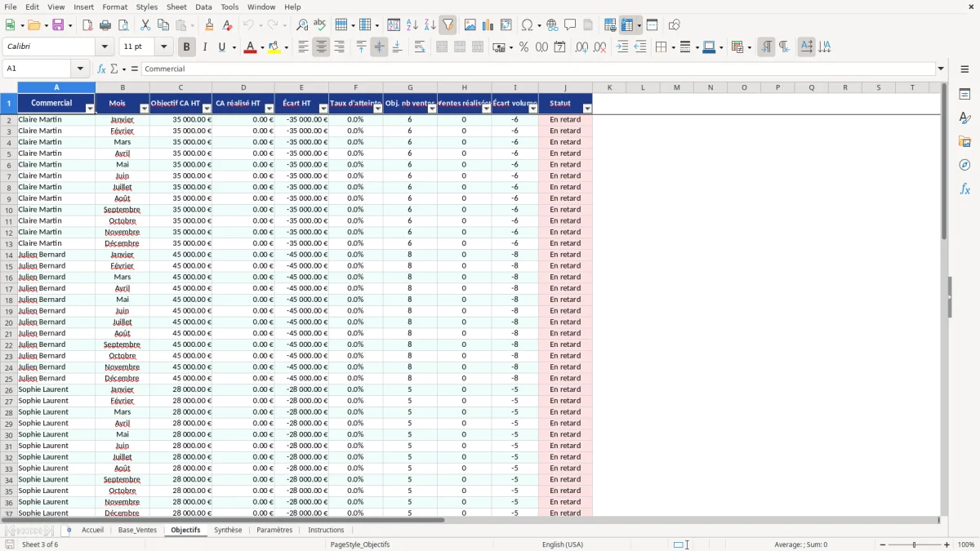The height and width of the screenshot is (551, 980).
Task: Click Format as Percent icon
Action: pos(524,47)
